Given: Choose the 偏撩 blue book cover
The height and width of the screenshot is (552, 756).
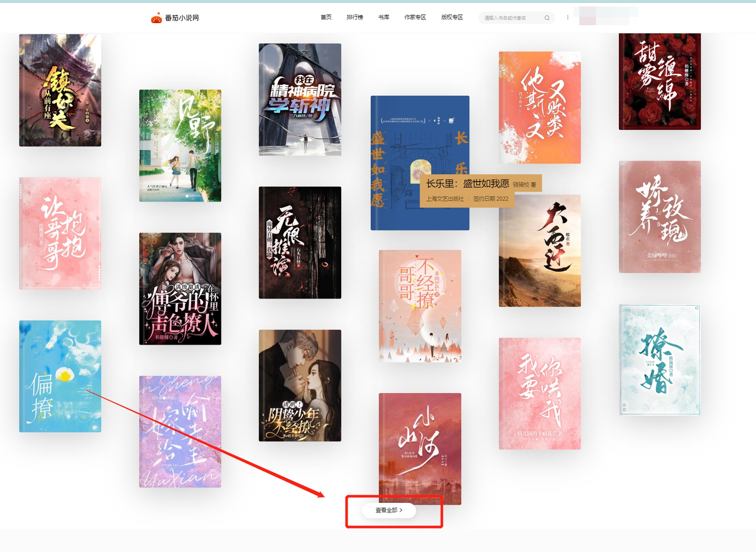Looking at the screenshot, I should point(60,376).
